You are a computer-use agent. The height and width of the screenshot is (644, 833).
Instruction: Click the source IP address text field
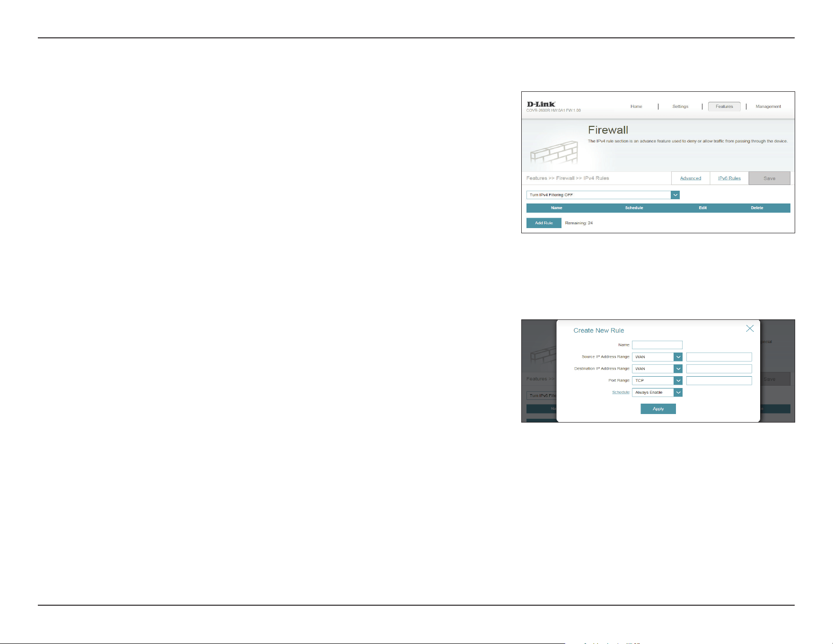click(x=719, y=357)
